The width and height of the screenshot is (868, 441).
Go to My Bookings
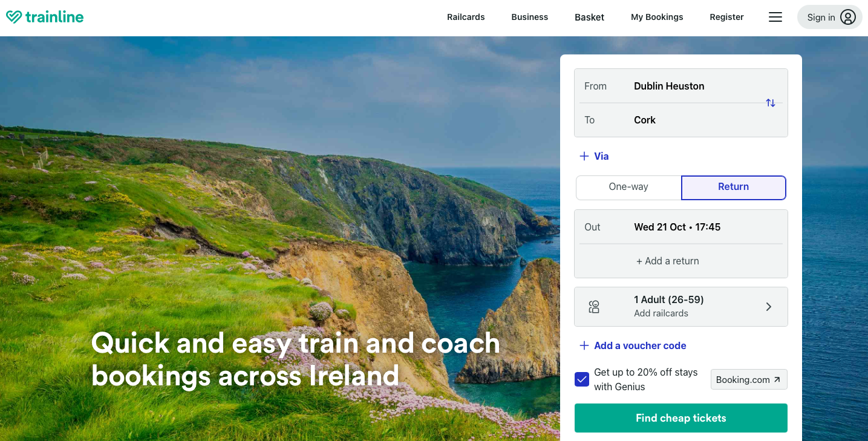[x=657, y=17]
